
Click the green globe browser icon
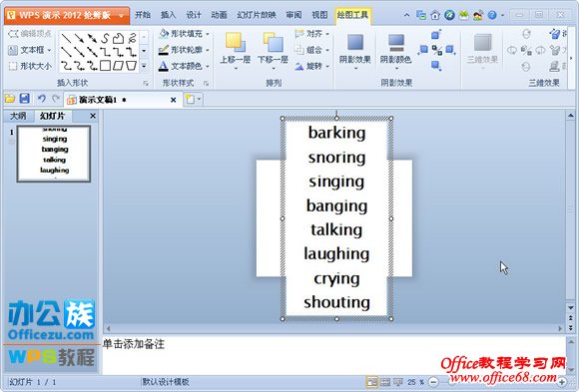click(x=449, y=15)
